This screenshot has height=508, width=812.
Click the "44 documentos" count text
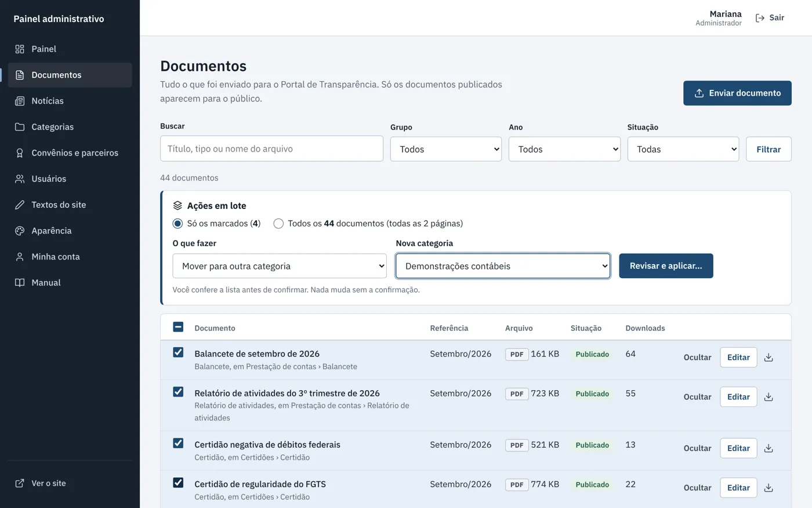[x=189, y=178]
